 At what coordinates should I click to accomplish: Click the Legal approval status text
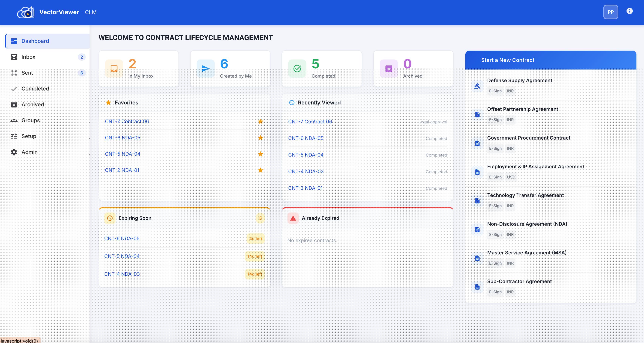pos(433,122)
